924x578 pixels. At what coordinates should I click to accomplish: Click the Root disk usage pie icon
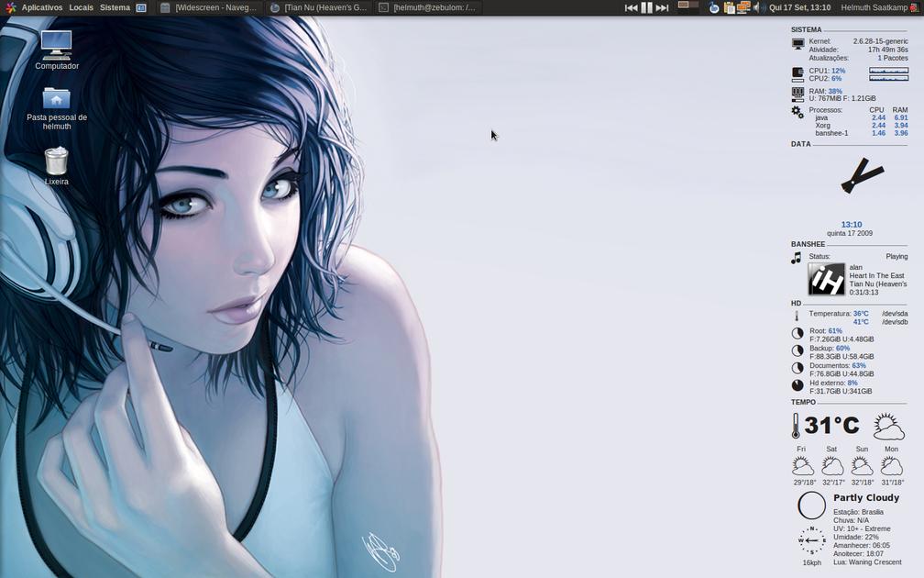[797, 333]
